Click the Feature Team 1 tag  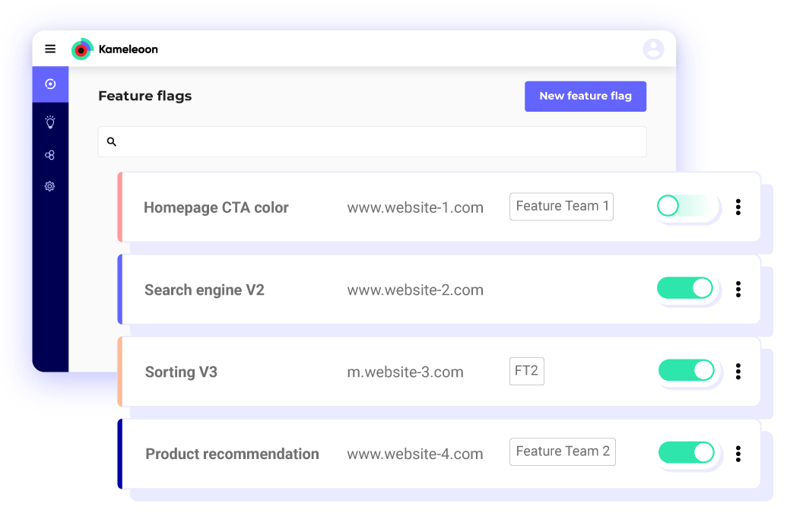561,207
